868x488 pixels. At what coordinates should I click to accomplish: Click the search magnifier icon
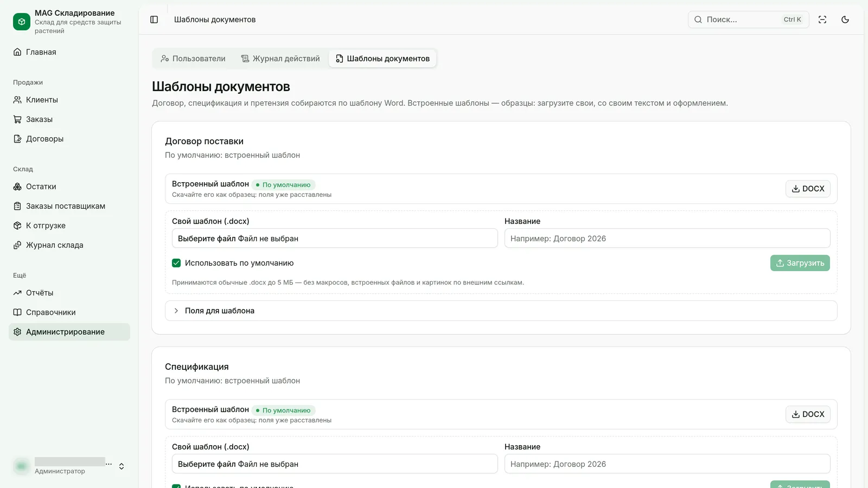click(x=698, y=20)
